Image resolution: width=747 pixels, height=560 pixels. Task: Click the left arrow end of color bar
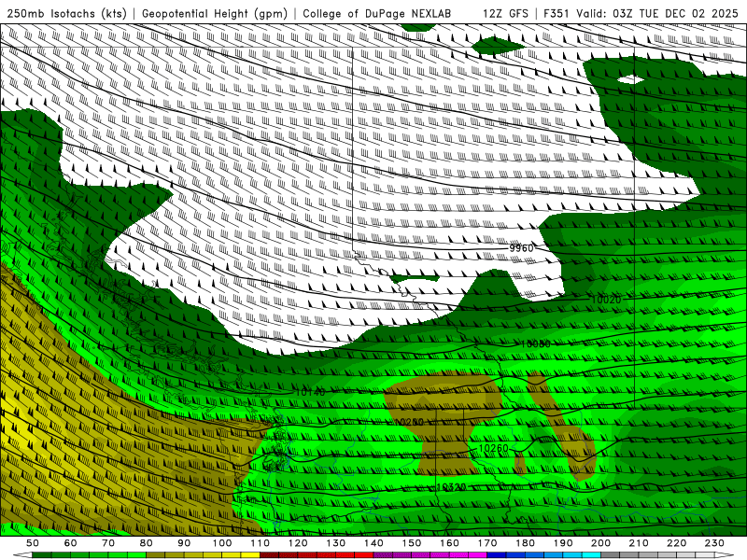point(22,554)
